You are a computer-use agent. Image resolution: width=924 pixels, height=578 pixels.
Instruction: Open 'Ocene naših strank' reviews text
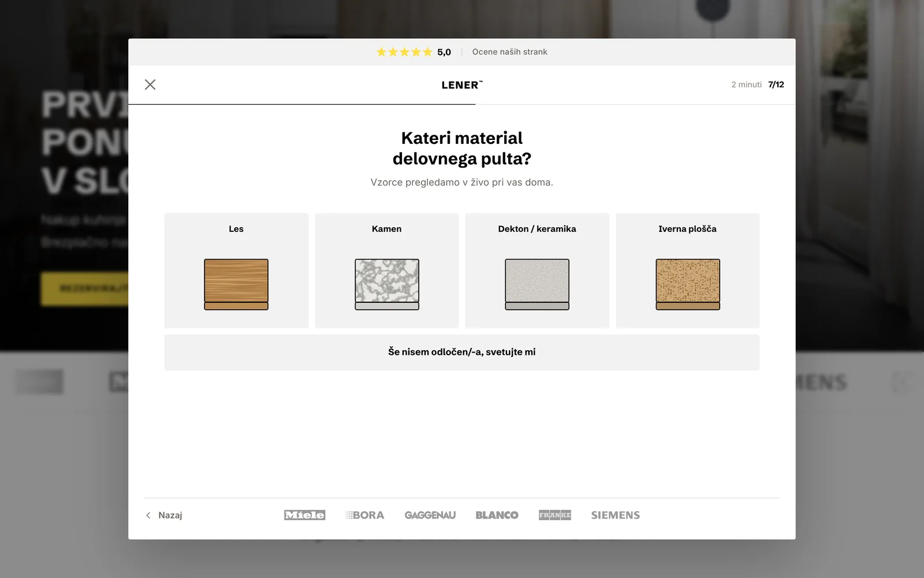(509, 52)
